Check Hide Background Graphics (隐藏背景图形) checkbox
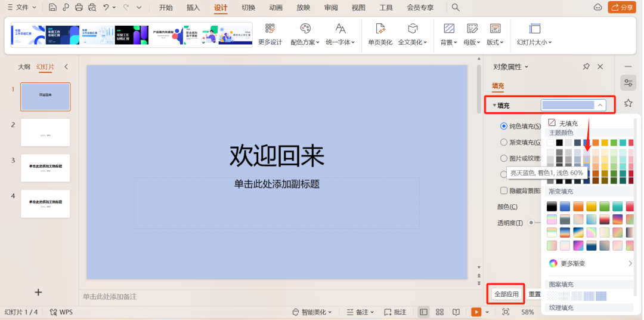This screenshot has height=320, width=644. tap(503, 190)
